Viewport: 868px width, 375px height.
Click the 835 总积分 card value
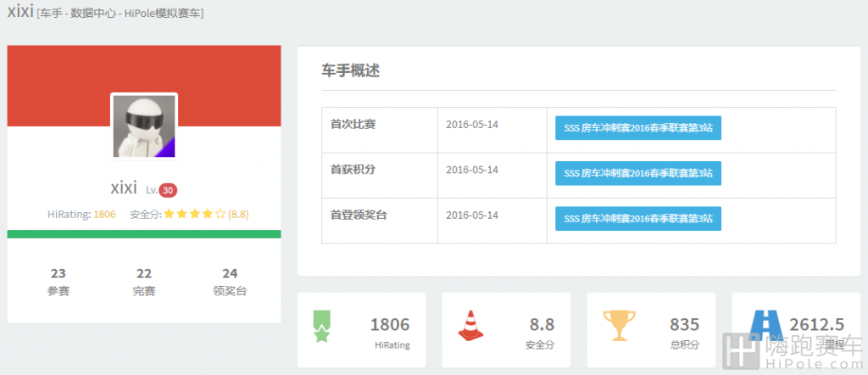coord(685,325)
